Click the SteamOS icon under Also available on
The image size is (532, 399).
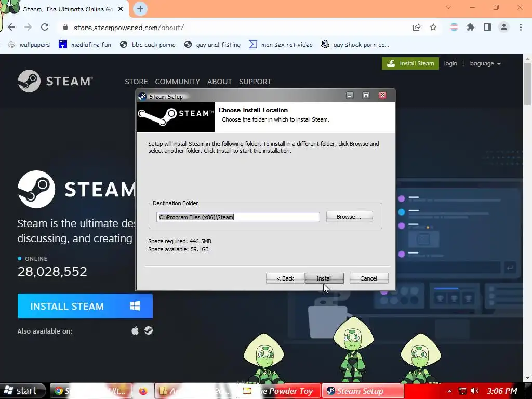point(149,330)
